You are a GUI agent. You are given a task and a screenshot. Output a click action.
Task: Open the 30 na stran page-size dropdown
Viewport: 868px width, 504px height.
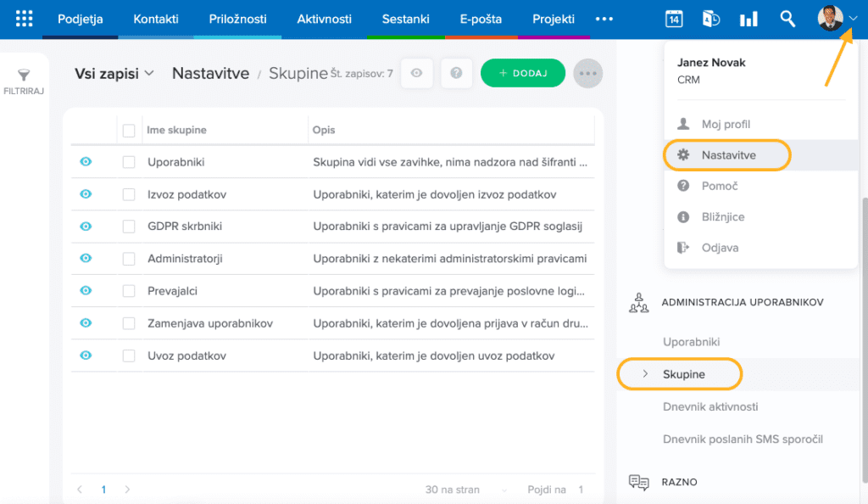click(466, 490)
